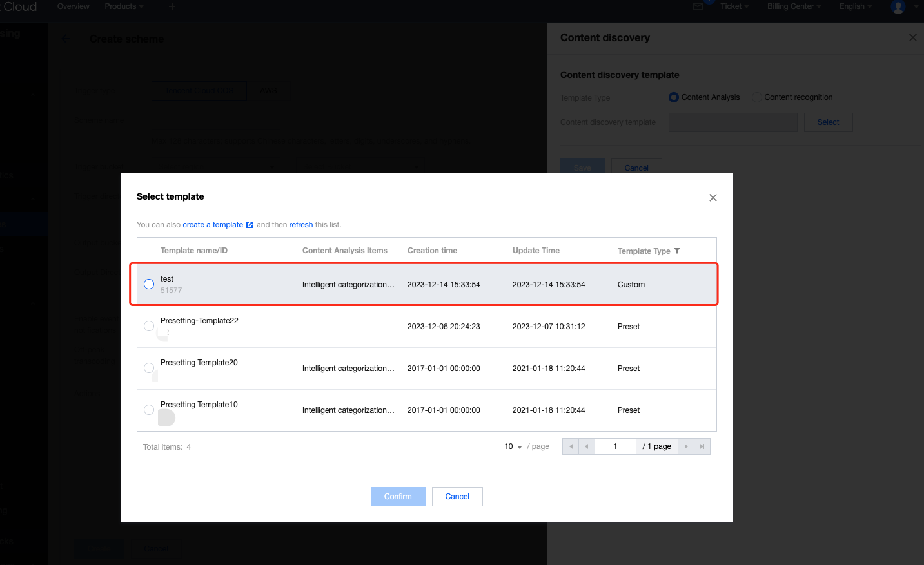This screenshot has width=924, height=565.
Task: Open the Products menu
Action: tap(124, 6)
